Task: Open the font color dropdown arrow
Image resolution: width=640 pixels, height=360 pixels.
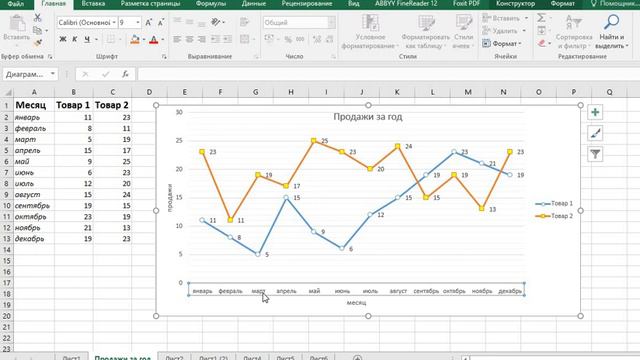Action: pyautogui.click(x=162, y=40)
